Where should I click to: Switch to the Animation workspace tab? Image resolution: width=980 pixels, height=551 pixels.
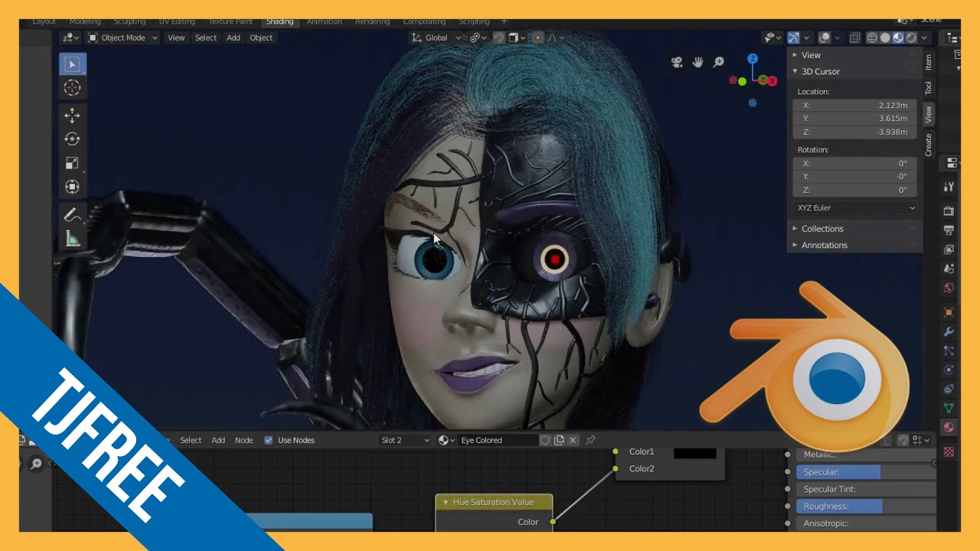click(324, 21)
